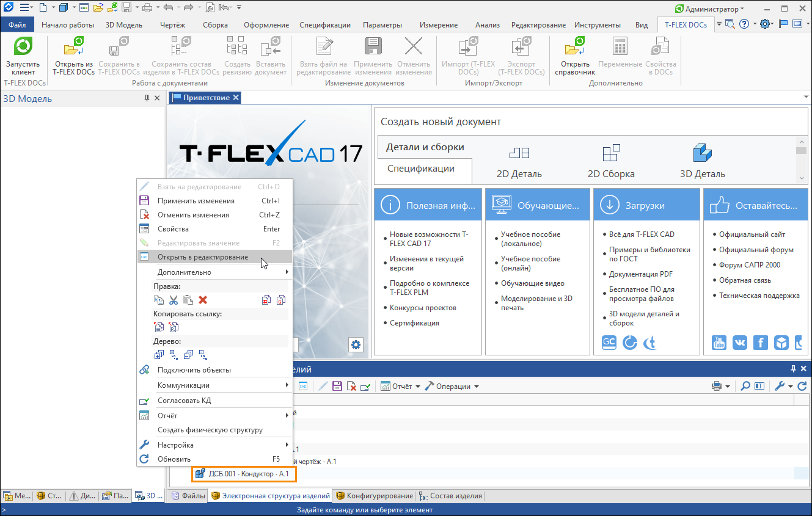Screen dimensions: 812x516
Task: Pin the Электронная структура изделий panel
Action: click(x=793, y=369)
